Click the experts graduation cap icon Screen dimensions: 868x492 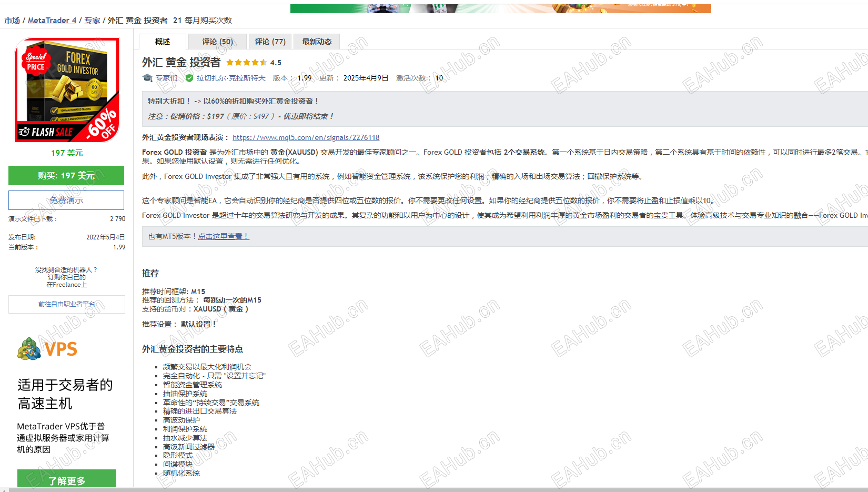147,78
